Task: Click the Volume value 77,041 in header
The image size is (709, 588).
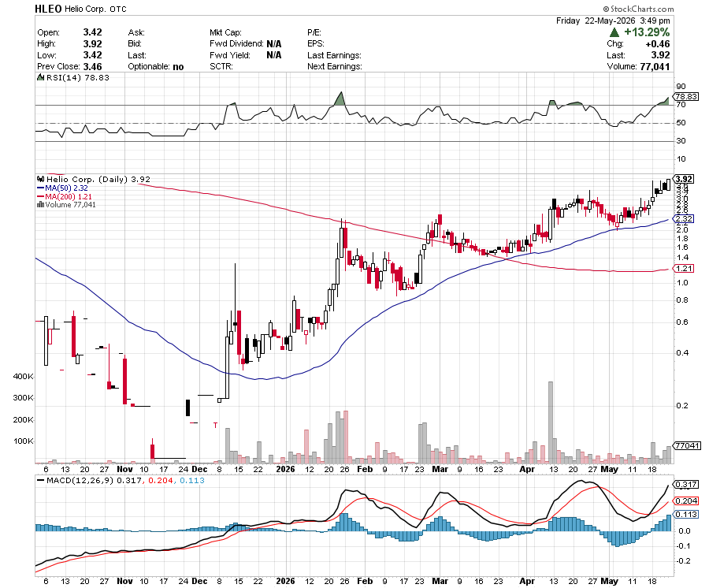Action: (x=655, y=66)
